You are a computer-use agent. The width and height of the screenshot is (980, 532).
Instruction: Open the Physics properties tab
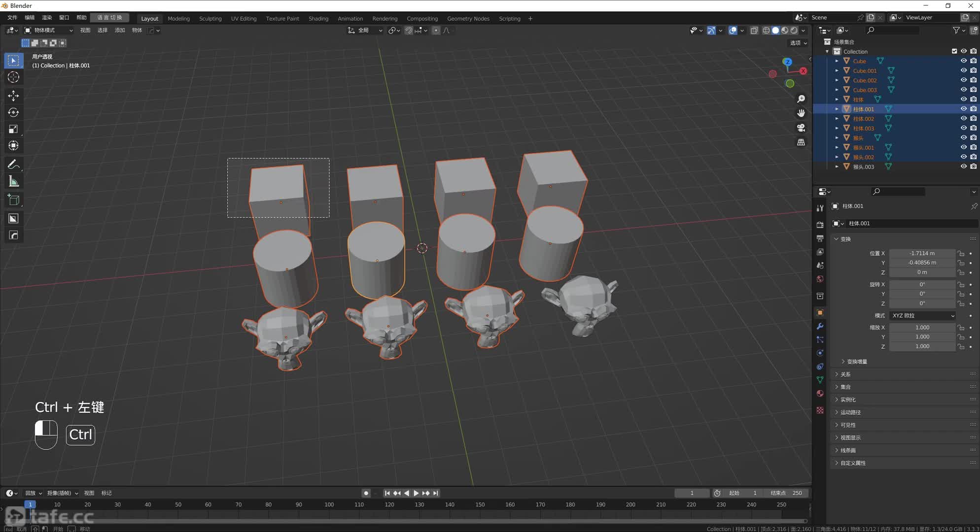[820, 353]
